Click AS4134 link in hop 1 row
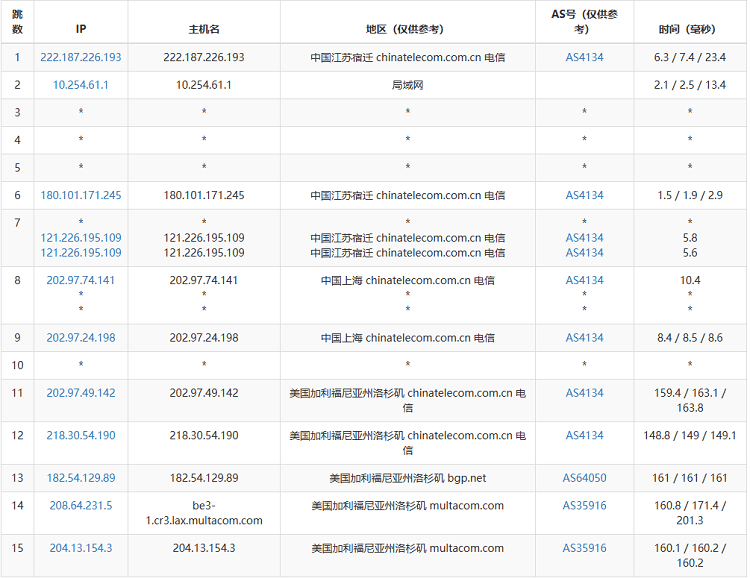The width and height of the screenshot is (750, 578). (585, 57)
